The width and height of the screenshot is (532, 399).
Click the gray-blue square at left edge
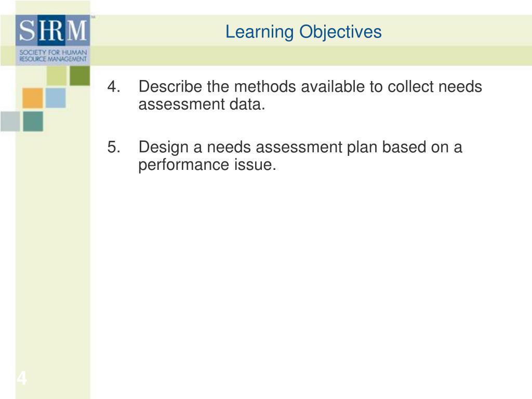10,121
